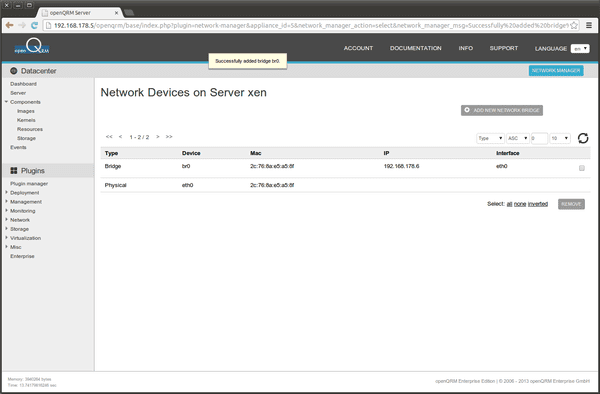Switch to the openQRM Server tab
The height and width of the screenshot is (394, 600).
(x=80, y=13)
